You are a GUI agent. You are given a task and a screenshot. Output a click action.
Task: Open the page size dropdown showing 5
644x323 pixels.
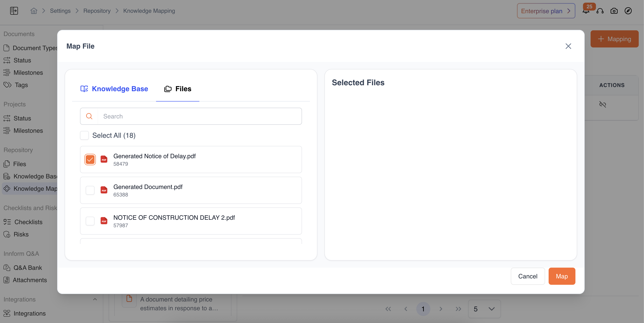click(484, 309)
